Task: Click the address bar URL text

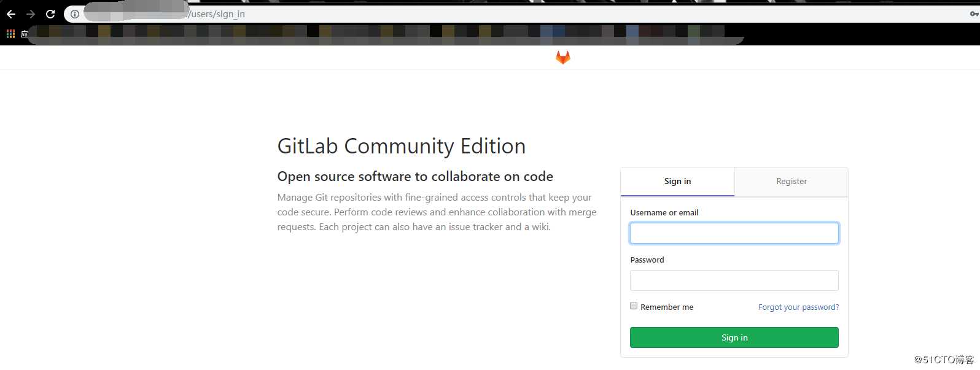Action: (x=217, y=14)
